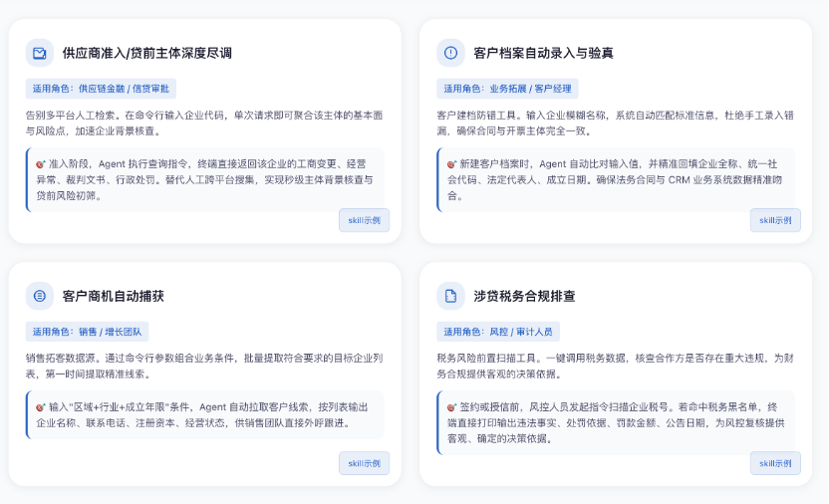Click the 涉贷税务合规排查 card title
This screenshot has width=829, height=504.
coord(524,296)
